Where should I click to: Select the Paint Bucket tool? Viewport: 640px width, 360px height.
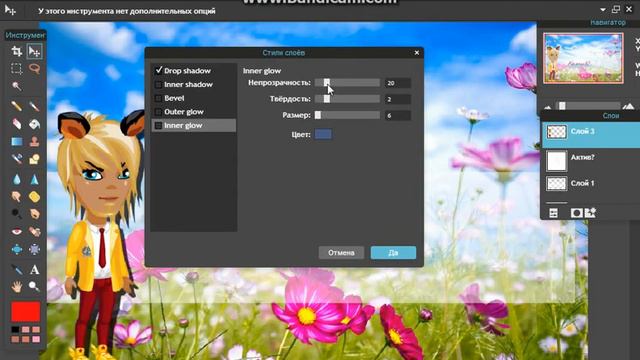34,124
